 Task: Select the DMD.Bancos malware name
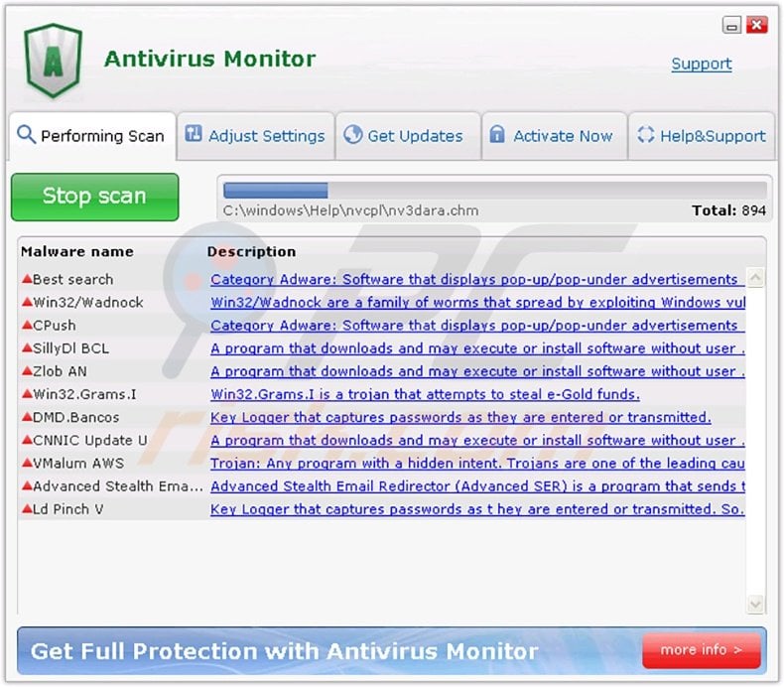pyautogui.click(x=76, y=417)
